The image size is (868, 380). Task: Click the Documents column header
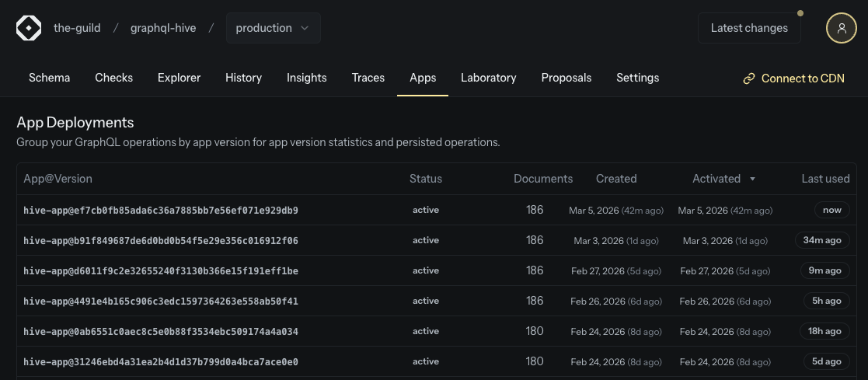[542, 179]
